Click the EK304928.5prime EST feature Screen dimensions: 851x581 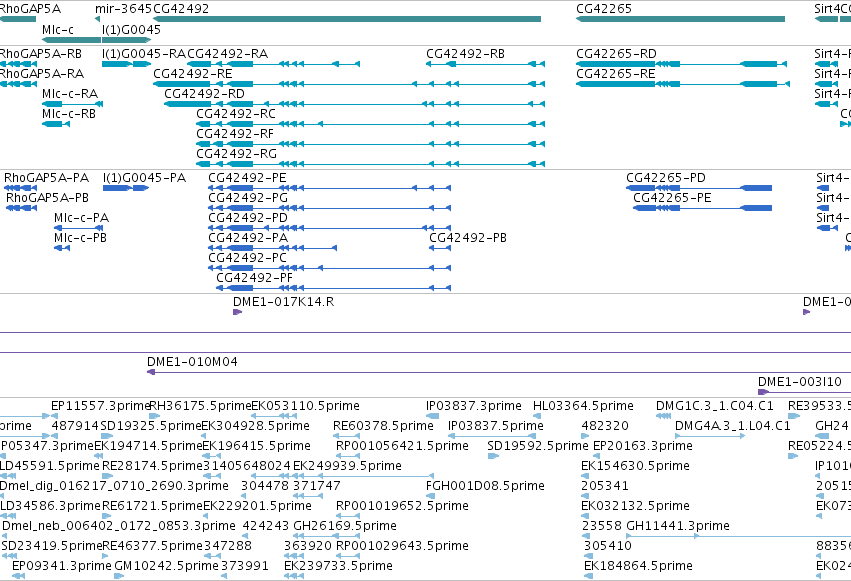coord(205,436)
